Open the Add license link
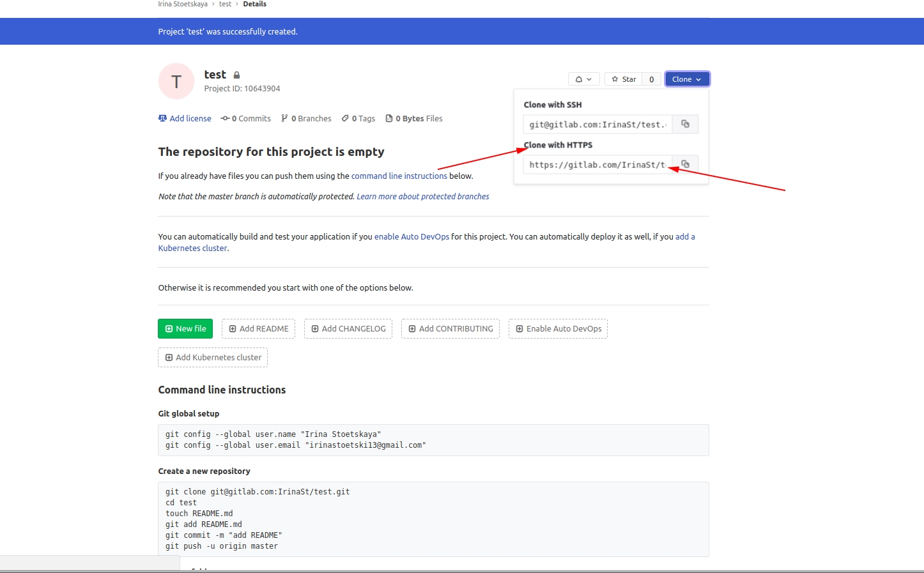The width and height of the screenshot is (924, 573). (x=185, y=119)
